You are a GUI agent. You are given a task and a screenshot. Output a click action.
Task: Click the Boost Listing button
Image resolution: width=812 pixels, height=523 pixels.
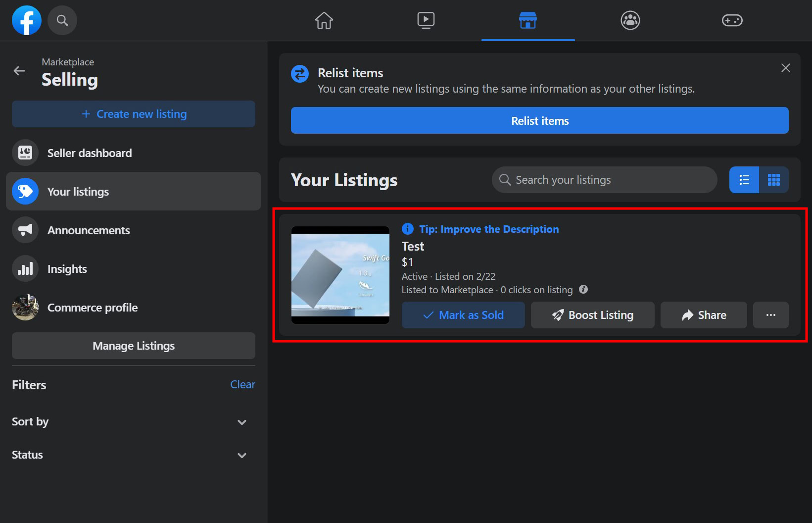pos(592,315)
